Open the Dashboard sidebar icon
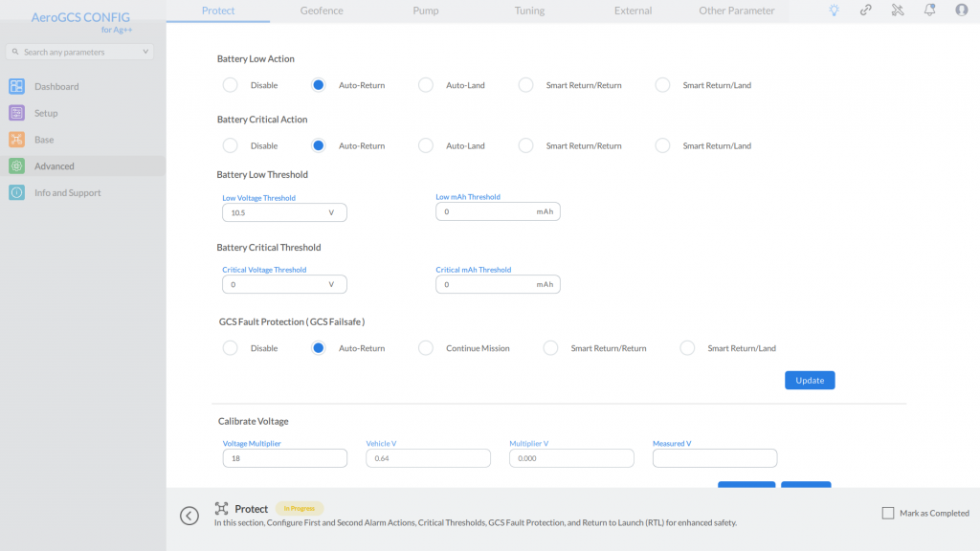 coord(16,86)
